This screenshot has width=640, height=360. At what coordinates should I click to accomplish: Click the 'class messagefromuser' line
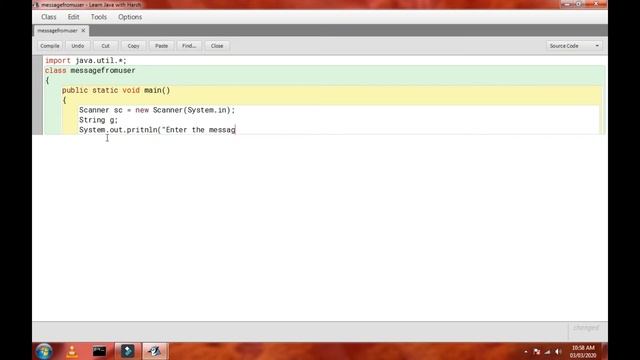[x=90, y=71]
